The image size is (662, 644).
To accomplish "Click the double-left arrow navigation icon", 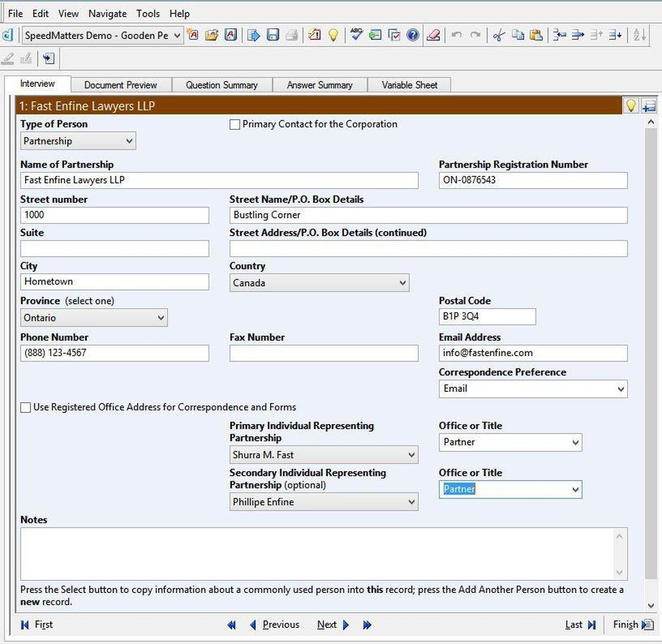I will [x=231, y=625].
